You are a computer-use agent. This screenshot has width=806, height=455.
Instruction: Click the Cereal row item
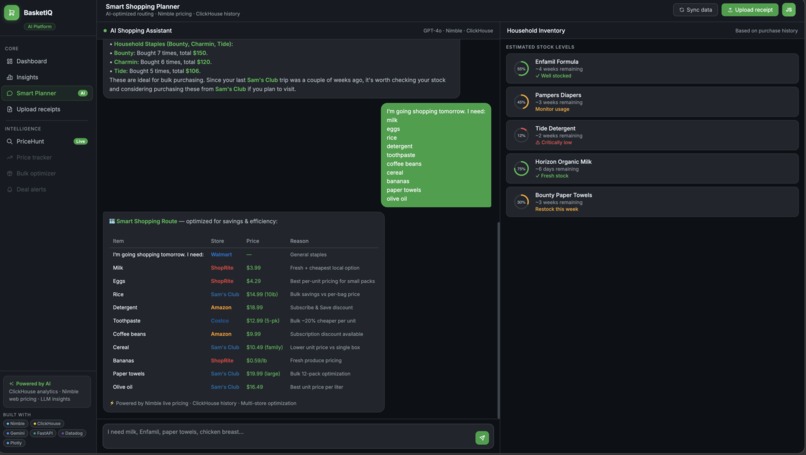[121, 348]
